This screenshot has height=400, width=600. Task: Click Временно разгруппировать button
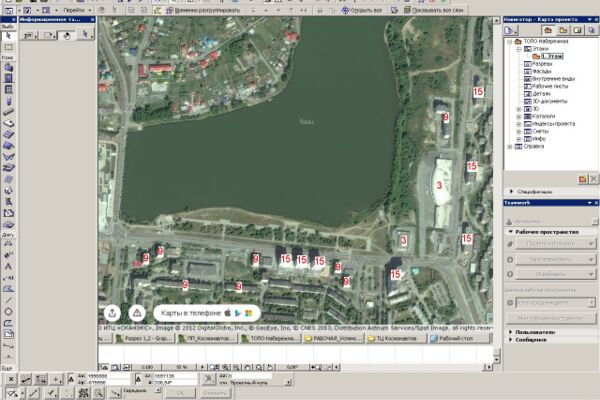[203, 10]
